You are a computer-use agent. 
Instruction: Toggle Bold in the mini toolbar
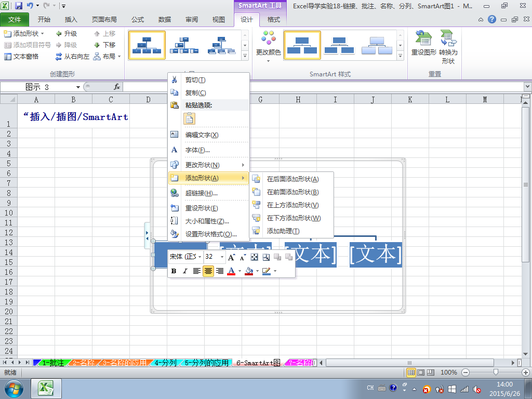(x=174, y=271)
